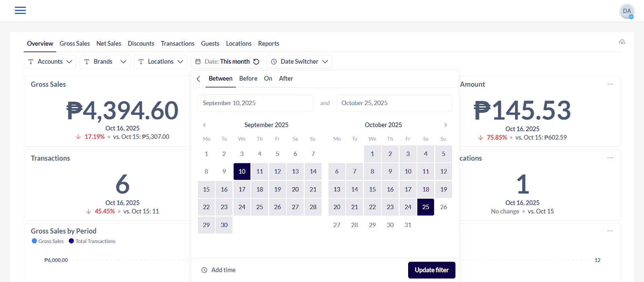Click the start date input field

[255, 103]
